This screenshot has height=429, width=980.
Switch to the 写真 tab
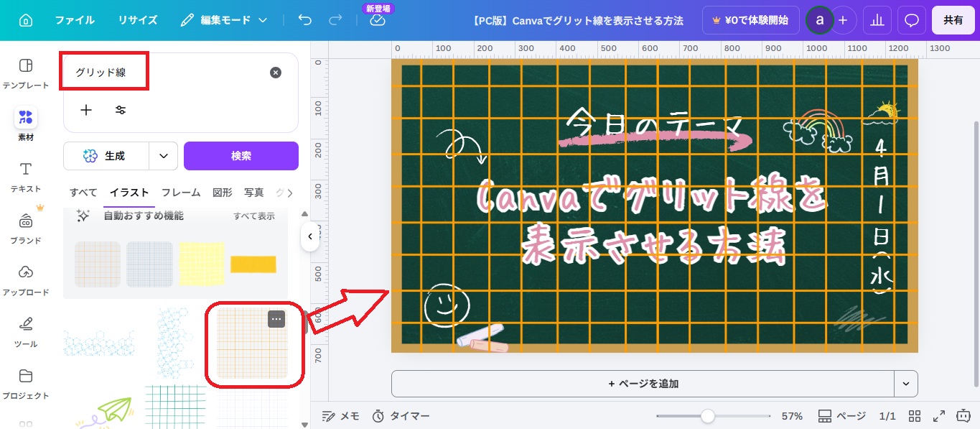(254, 193)
